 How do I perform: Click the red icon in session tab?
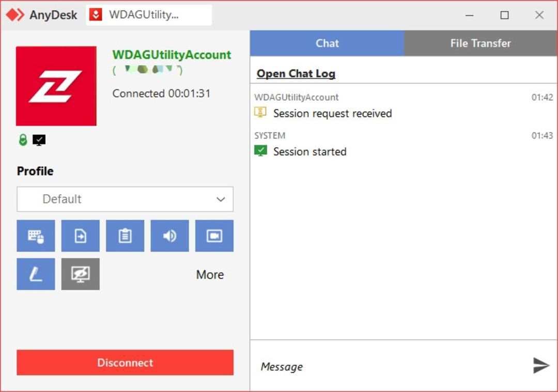click(96, 15)
